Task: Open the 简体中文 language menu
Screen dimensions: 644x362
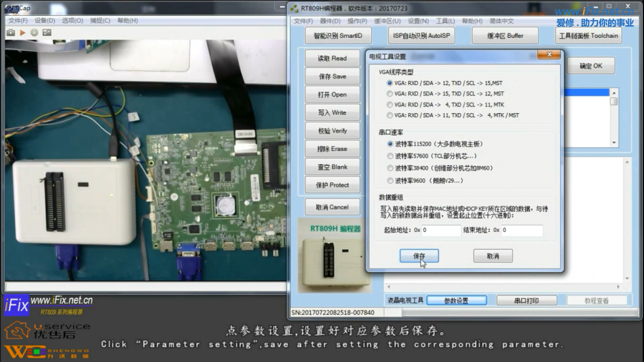Action: pyautogui.click(x=501, y=21)
